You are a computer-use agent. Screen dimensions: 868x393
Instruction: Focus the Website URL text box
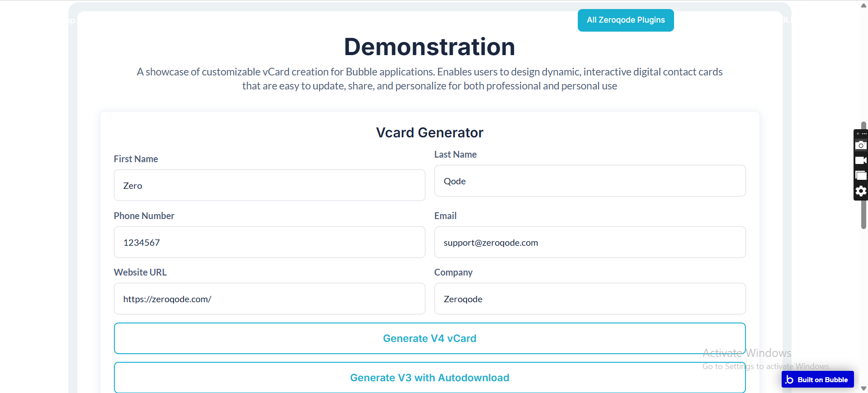tap(269, 299)
